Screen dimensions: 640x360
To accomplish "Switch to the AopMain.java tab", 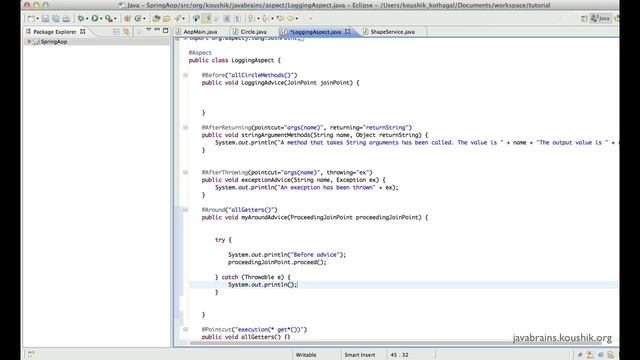I will pyautogui.click(x=200, y=31).
